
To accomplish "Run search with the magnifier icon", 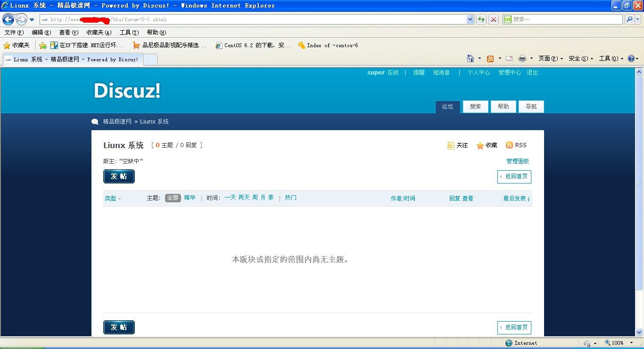I will click(629, 19).
